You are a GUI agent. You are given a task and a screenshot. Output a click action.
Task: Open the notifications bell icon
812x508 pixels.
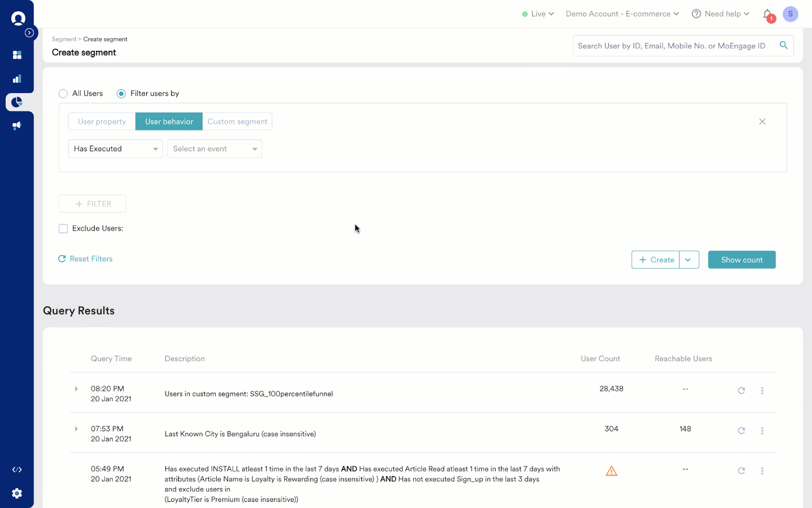click(x=768, y=14)
